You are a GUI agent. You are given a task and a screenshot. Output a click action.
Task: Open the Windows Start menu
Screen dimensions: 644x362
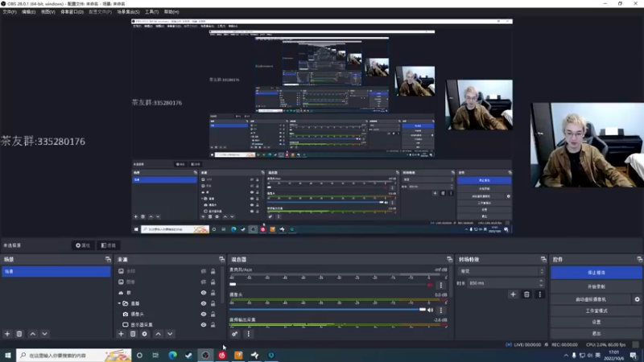pyautogui.click(x=8, y=355)
